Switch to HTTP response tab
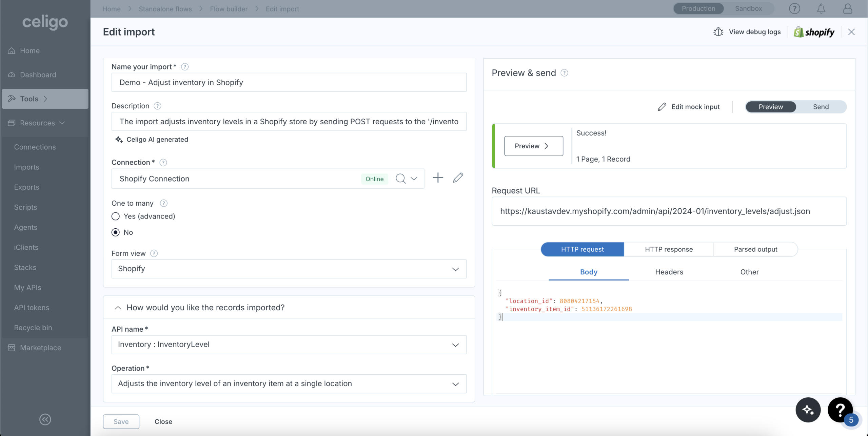Screen dimensions: 868x436 pyautogui.click(x=669, y=249)
